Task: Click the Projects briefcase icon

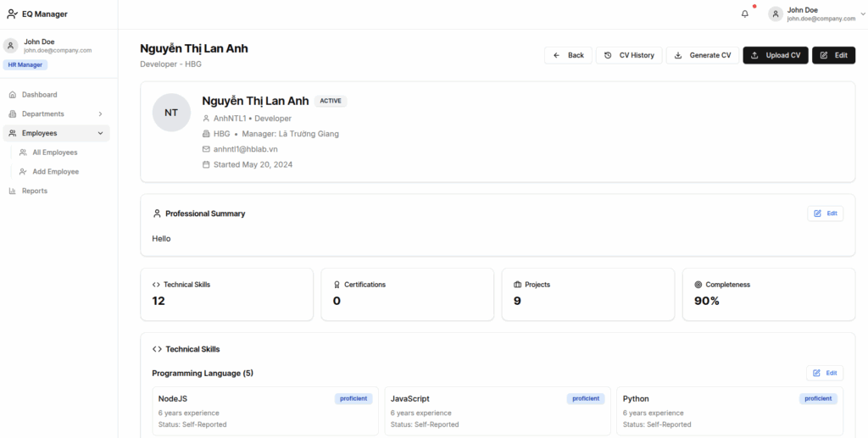Action: point(517,285)
